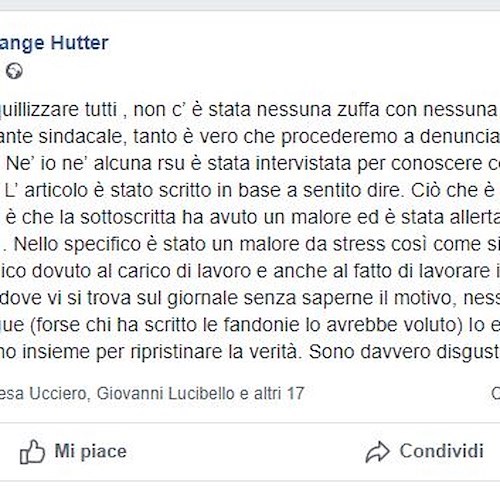Click the line about "sindacale" and "procederemo"
The width and height of the screenshot is (500, 500).
(250, 137)
